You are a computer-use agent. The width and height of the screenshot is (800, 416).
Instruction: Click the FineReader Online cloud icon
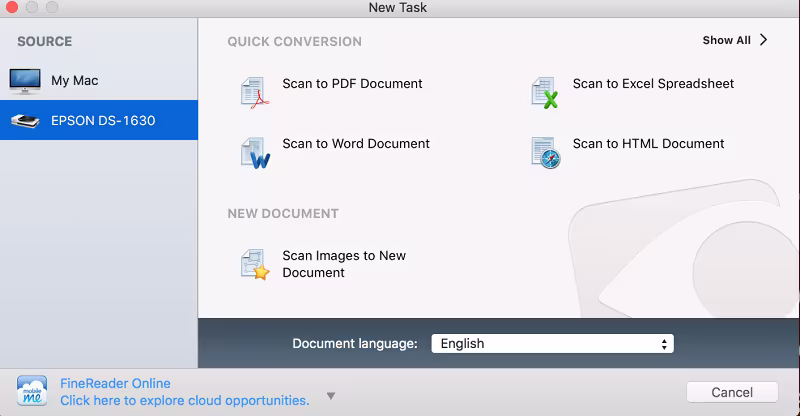[32, 391]
